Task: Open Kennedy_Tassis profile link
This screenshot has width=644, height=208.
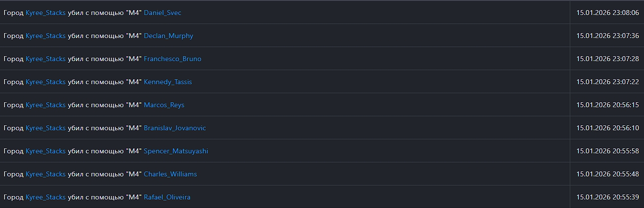Action: coord(168,82)
